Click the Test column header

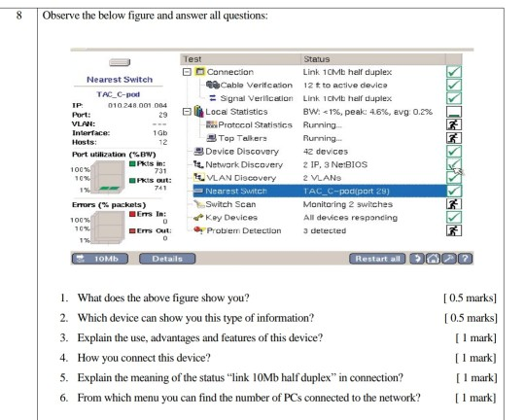[240, 59]
